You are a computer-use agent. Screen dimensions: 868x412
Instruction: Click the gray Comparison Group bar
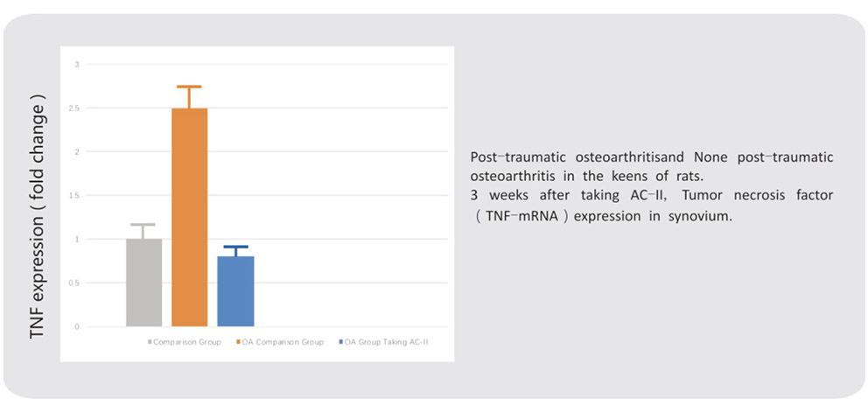143,283
